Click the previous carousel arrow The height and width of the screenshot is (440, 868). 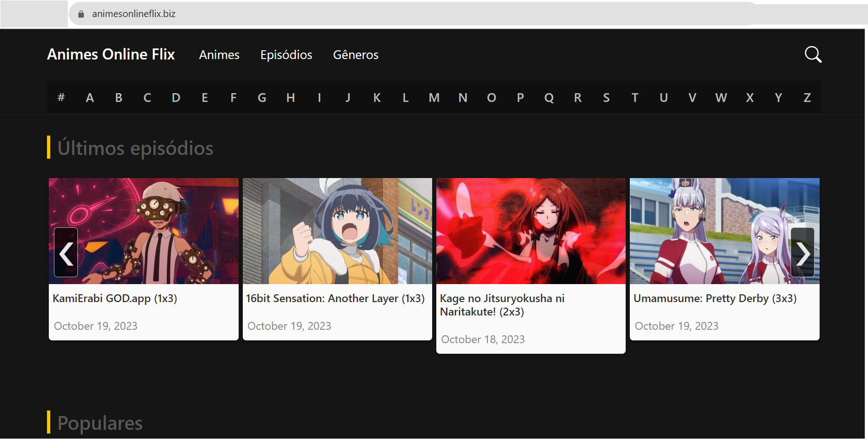(66, 253)
